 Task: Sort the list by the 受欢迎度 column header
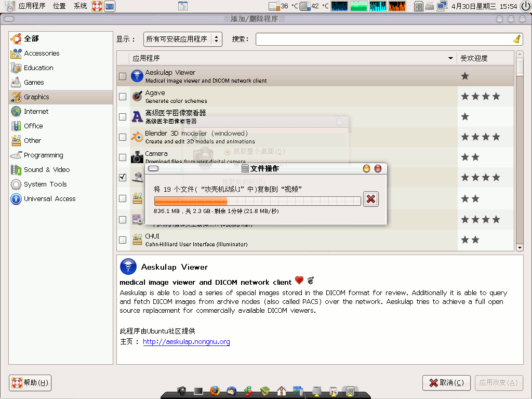pyautogui.click(x=486, y=58)
